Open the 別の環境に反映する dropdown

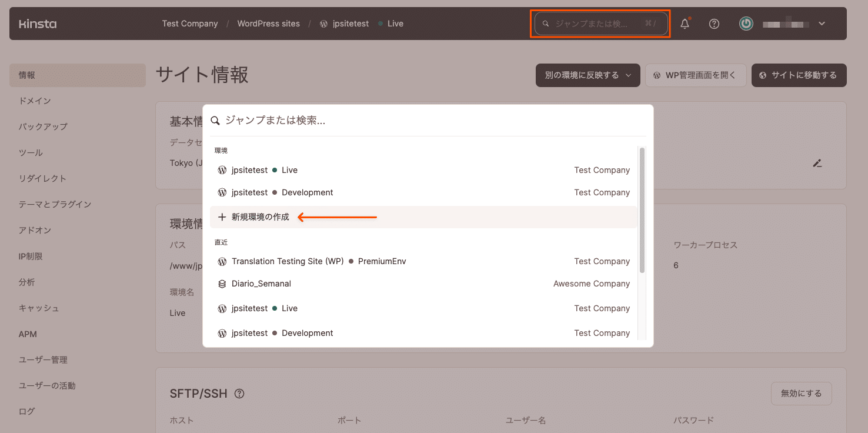coord(587,75)
